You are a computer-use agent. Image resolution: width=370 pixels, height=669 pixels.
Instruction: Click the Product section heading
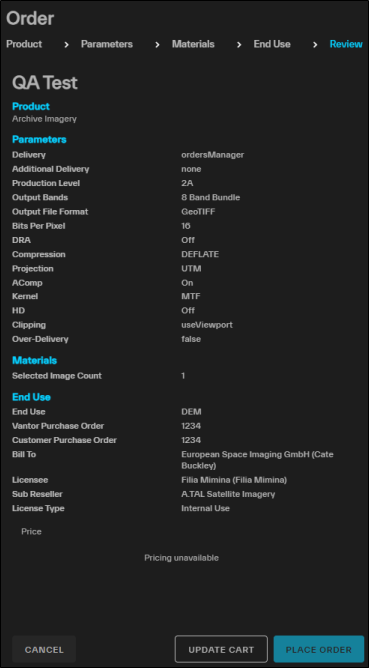pos(31,106)
